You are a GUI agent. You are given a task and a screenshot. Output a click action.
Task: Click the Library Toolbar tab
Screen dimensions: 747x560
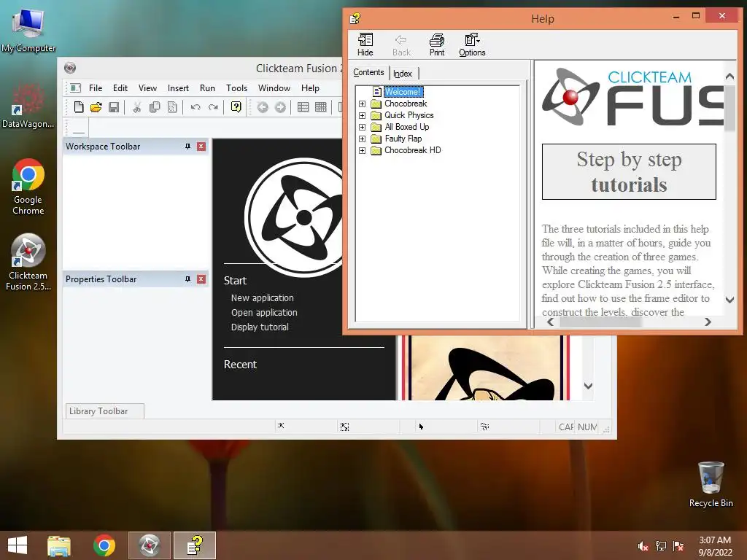104,411
